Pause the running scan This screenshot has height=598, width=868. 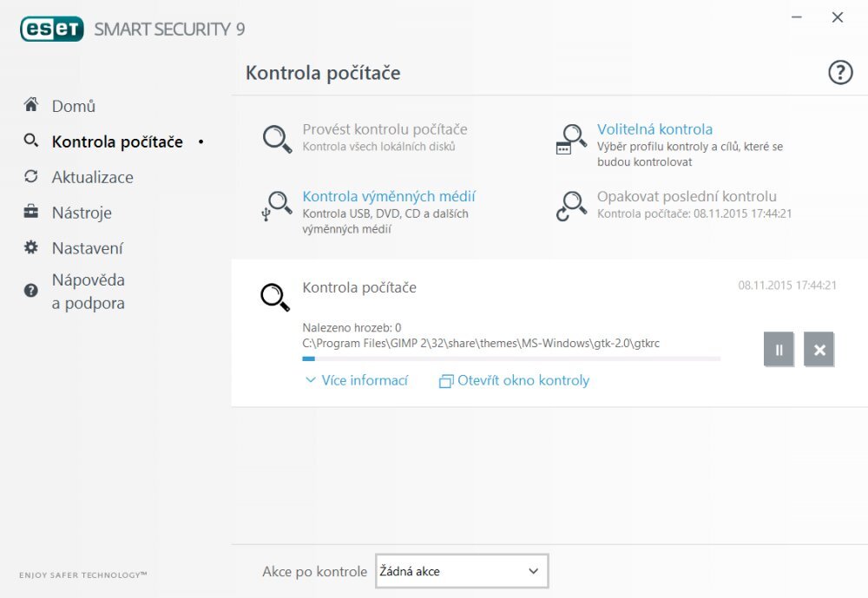click(x=779, y=349)
